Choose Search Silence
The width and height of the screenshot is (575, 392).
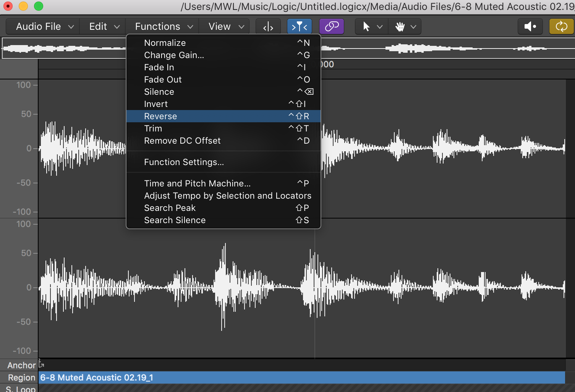pyautogui.click(x=224, y=220)
